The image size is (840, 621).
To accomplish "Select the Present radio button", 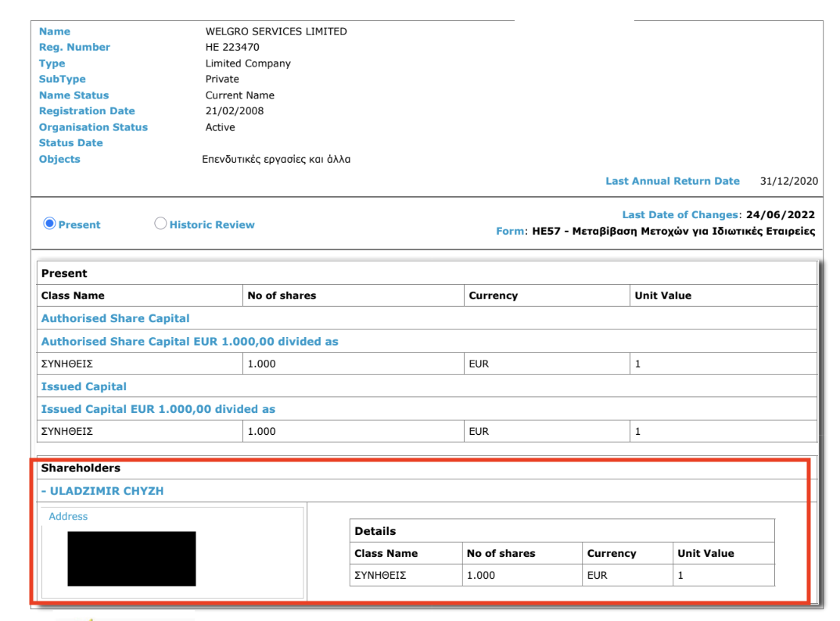I will click(x=49, y=224).
